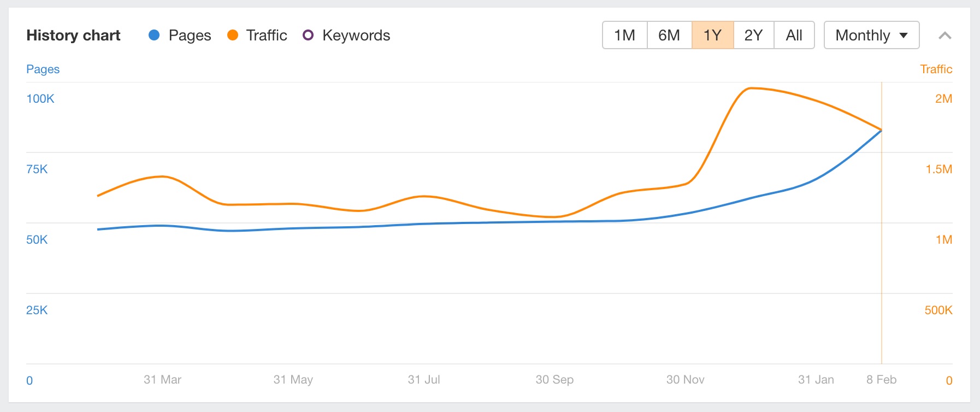Click the History chart title
Viewport: 980px width, 412px height.
click(73, 36)
